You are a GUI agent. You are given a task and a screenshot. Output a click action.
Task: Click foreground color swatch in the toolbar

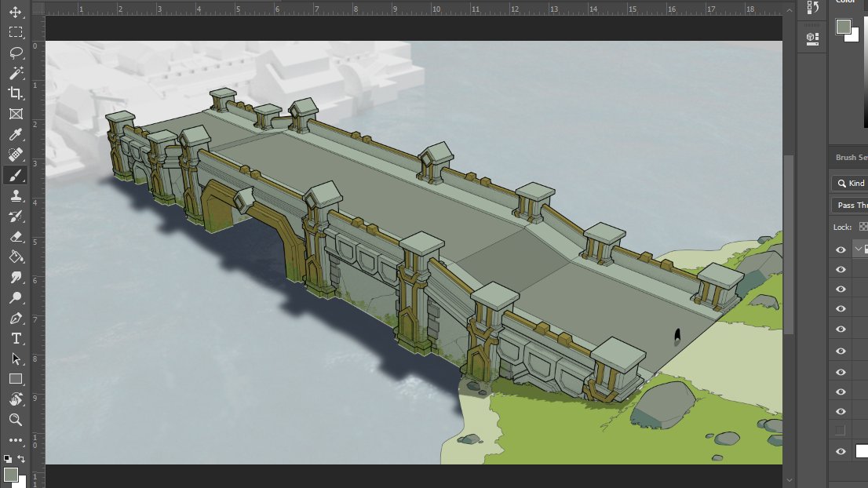coord(9,474)
